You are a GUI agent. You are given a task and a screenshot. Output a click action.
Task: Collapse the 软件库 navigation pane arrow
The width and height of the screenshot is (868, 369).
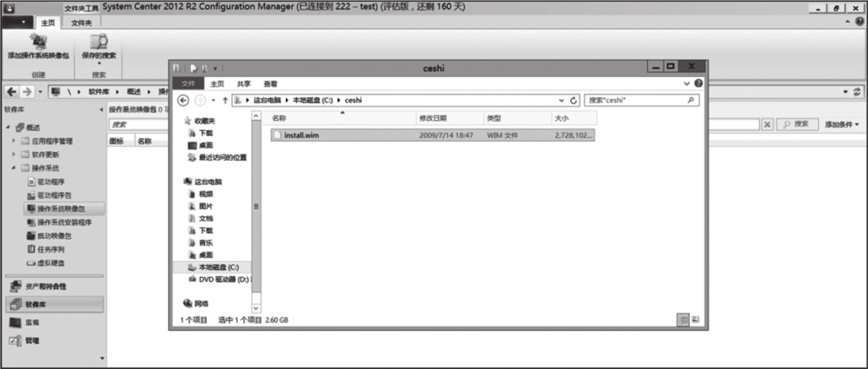(x=101, y=109)
